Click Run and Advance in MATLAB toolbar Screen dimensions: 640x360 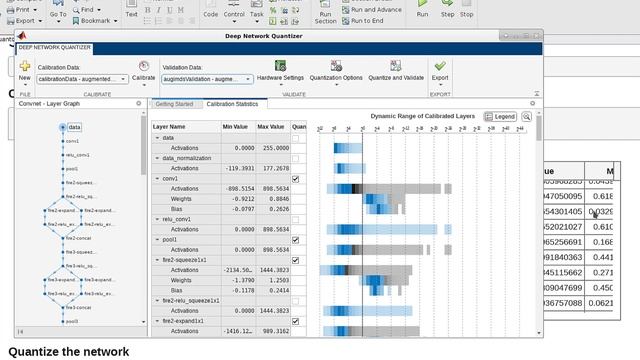click(x=371, y=9)
